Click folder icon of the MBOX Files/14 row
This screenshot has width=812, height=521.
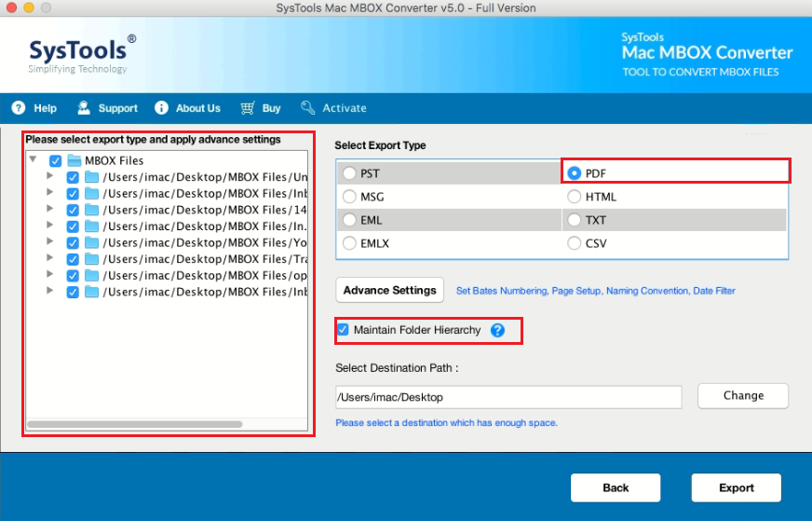point(91,210)
